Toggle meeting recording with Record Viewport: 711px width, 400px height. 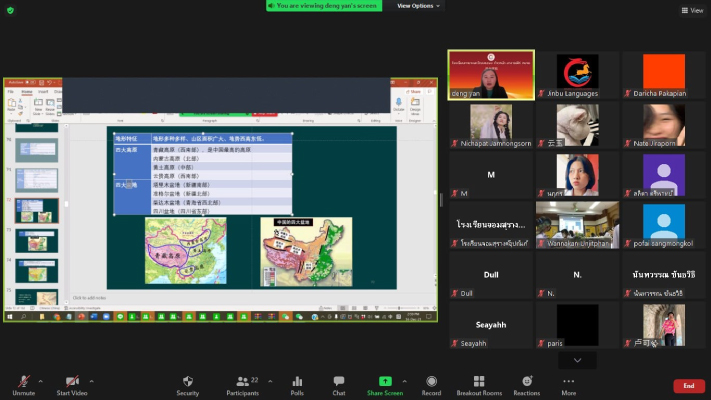tap(431, 384)
